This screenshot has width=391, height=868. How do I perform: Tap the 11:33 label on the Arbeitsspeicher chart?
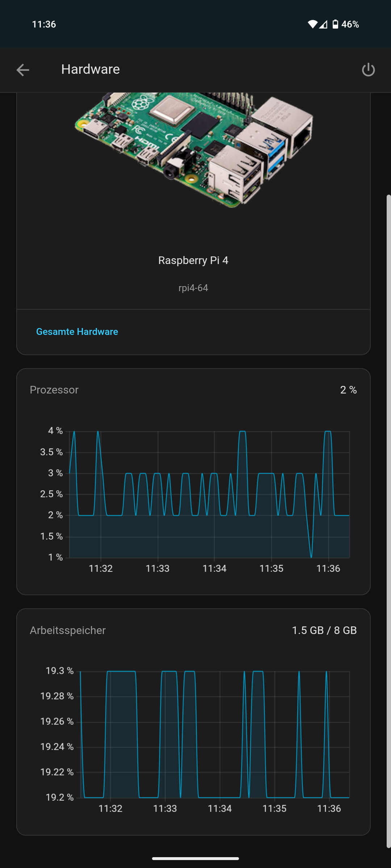coord(165,809)
